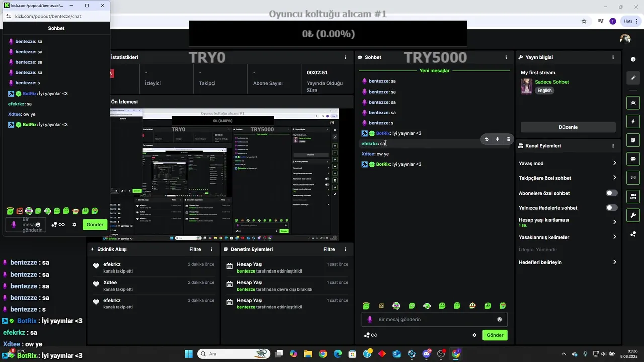Click the three-dots cluster icon in right sidebar
644x362 pixels.
[x=633, y=234]
